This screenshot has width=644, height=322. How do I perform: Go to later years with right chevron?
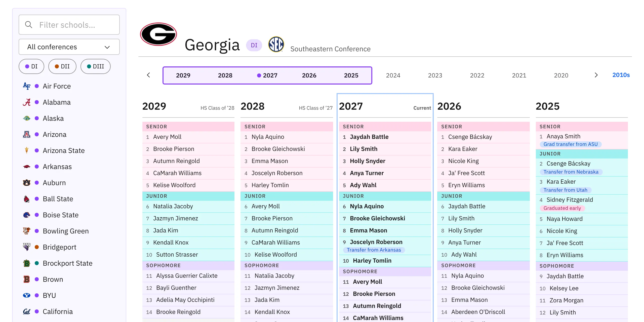pos(596,75)
